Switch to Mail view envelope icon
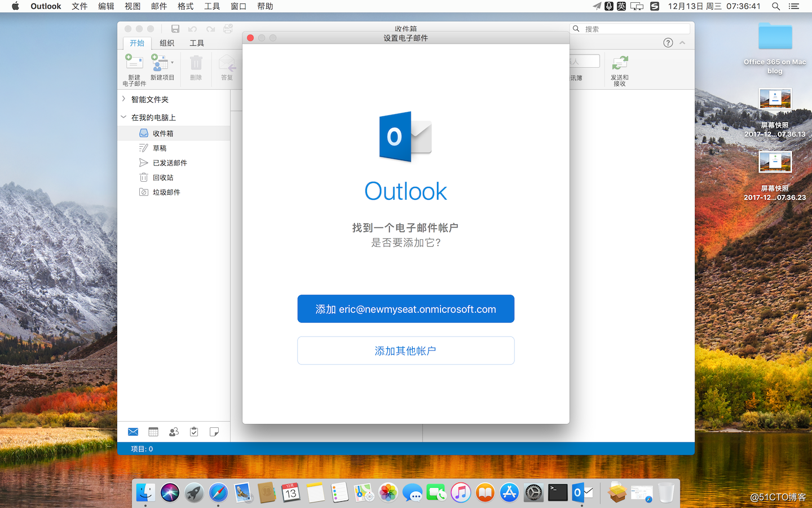Screen dimensions: 812x508 point(133,432)
